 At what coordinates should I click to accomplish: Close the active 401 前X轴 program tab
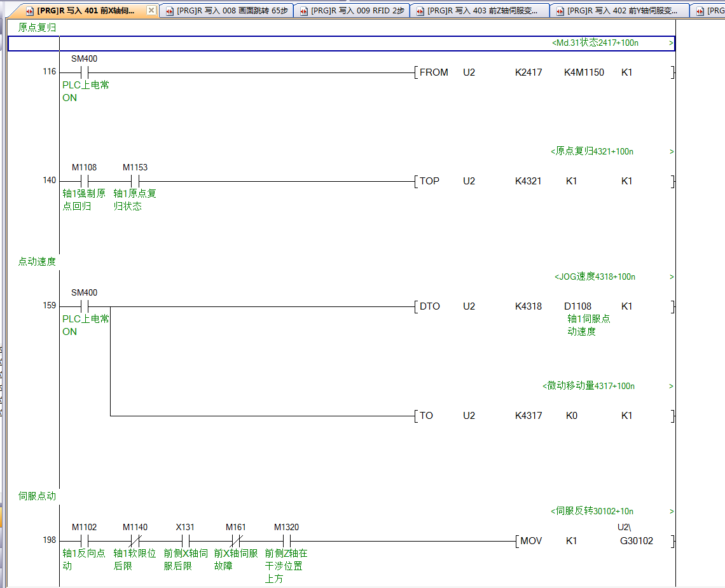[151, 10]
